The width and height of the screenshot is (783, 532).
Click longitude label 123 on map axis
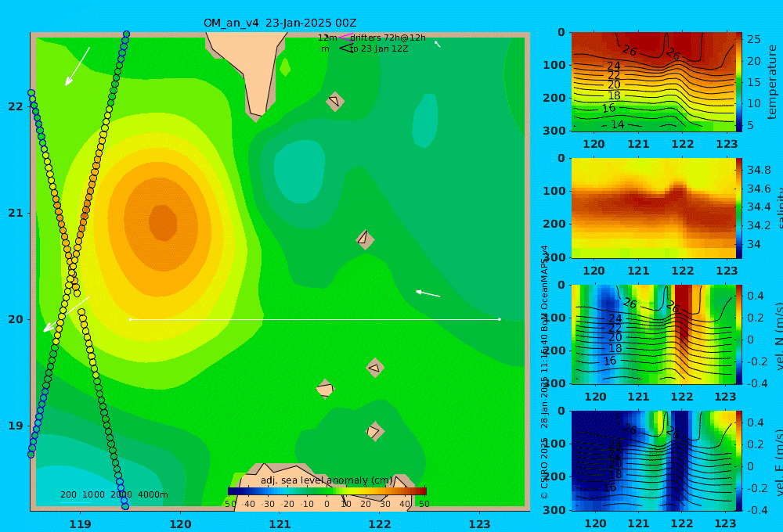[480, 524]
